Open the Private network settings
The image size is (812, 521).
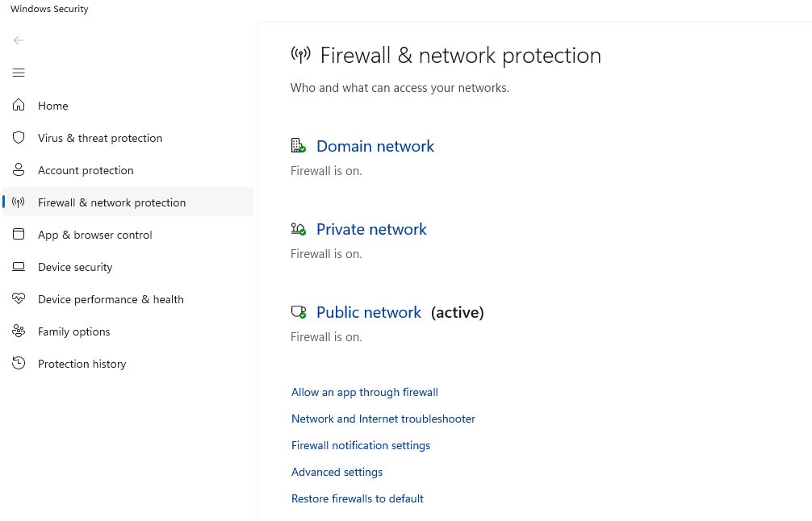coord(371,229)
